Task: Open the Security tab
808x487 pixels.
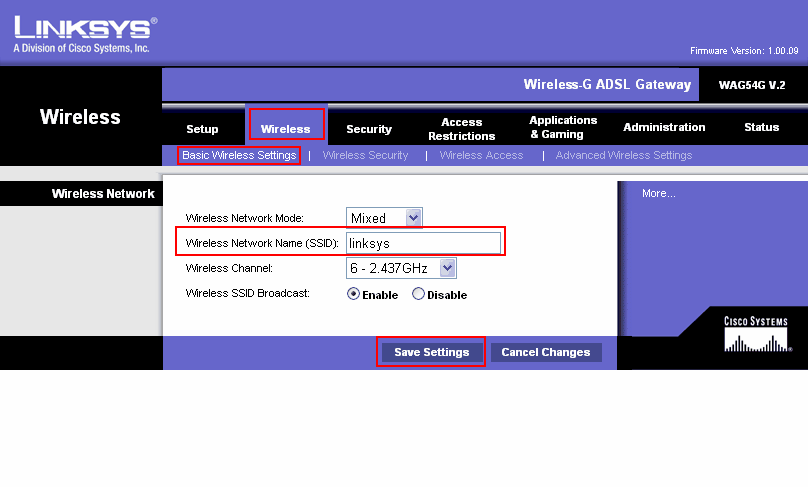Action: [x=369, y=129]
